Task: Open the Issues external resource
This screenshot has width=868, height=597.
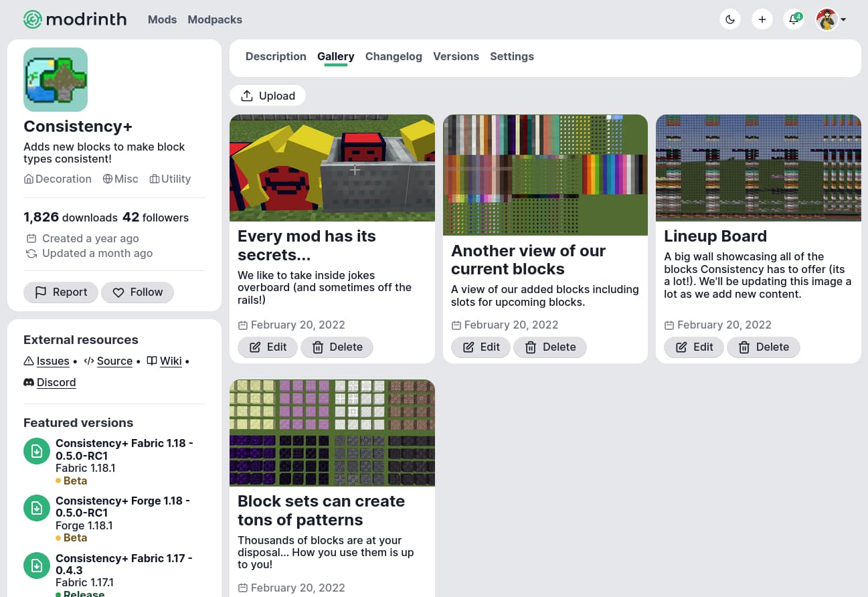Action: (x=53, y=361)
